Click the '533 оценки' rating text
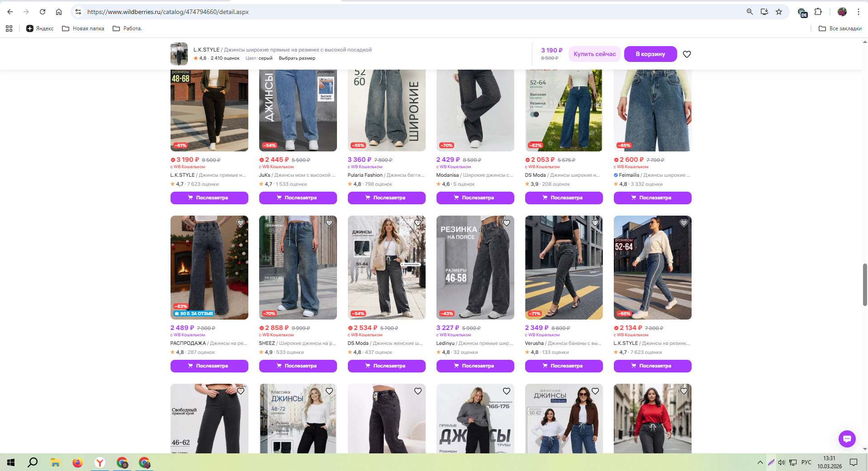The image size is (868, 471). [x=290, y=352]
